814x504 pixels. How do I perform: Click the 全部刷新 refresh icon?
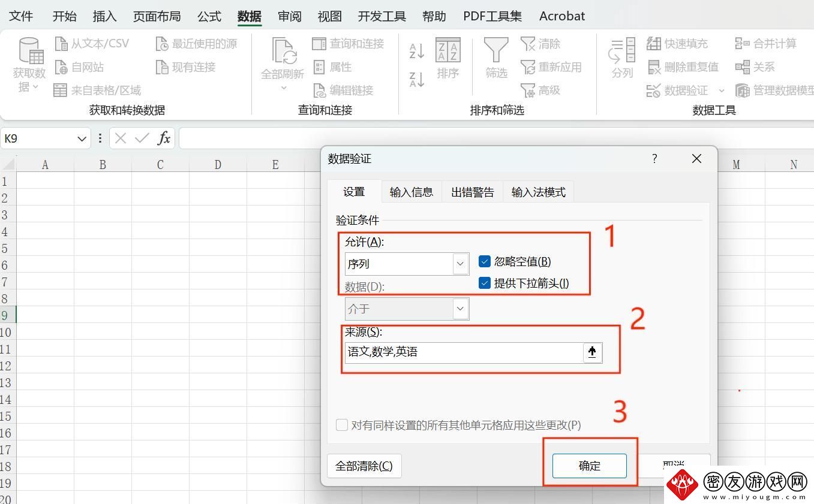pyautogui.click(x=283, y=50)
